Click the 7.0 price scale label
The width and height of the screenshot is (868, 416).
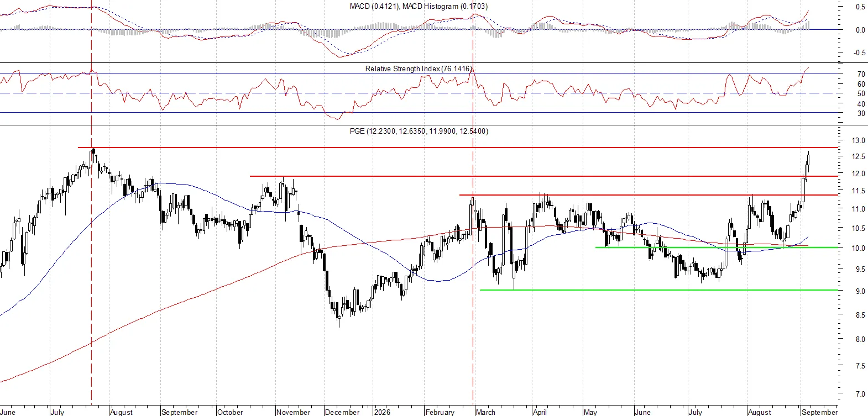pyautogui.click(x=860, y=394)
